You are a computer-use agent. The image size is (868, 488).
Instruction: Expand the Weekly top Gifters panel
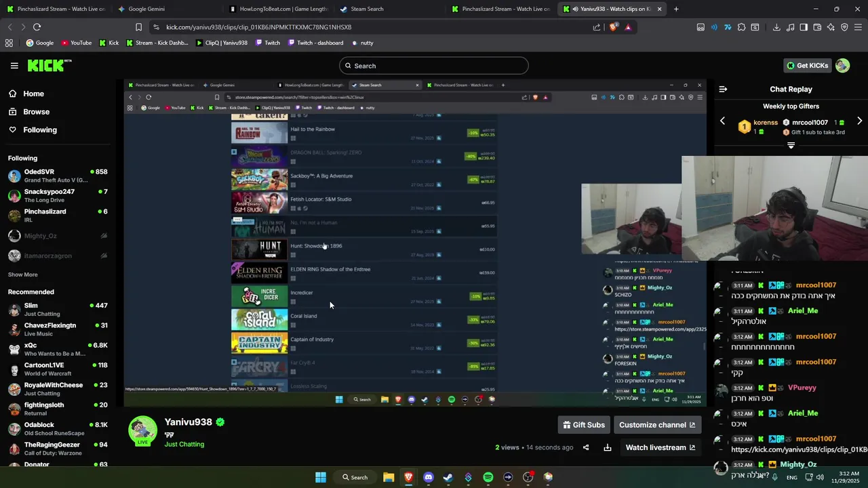click(791, 145)
